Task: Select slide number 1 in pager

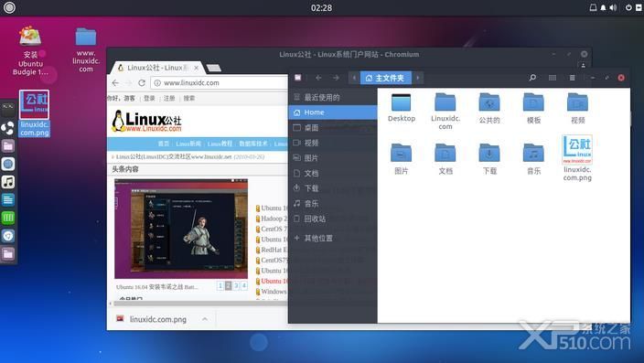Action: 220,285
